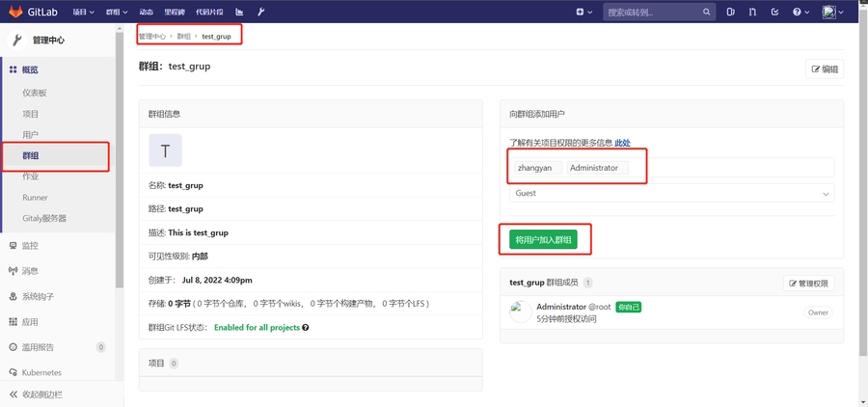Open the merge requests icon in navbar
The width and height of the screenshot is (868, 407).
click(x=753, y=12)
